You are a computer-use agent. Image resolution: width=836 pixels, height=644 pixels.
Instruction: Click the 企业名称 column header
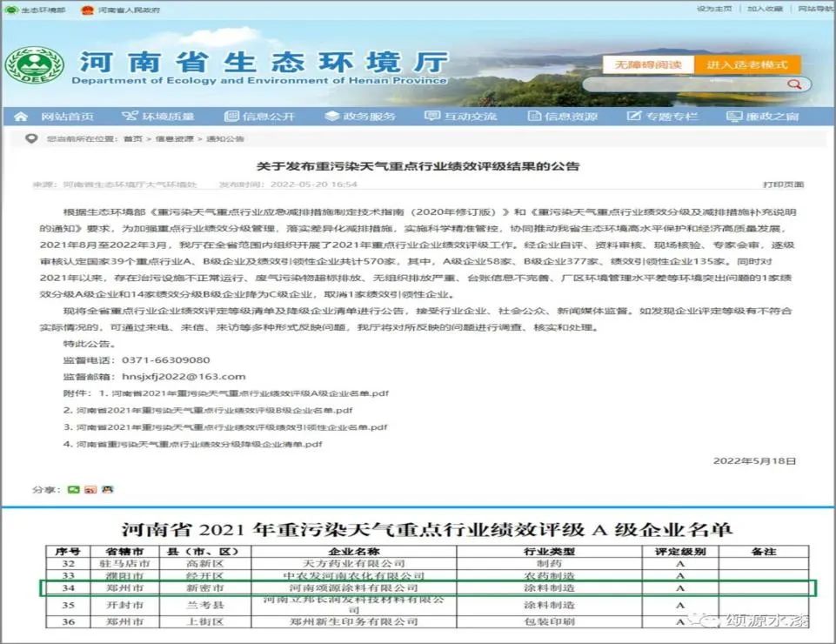(x=353, y=551)
